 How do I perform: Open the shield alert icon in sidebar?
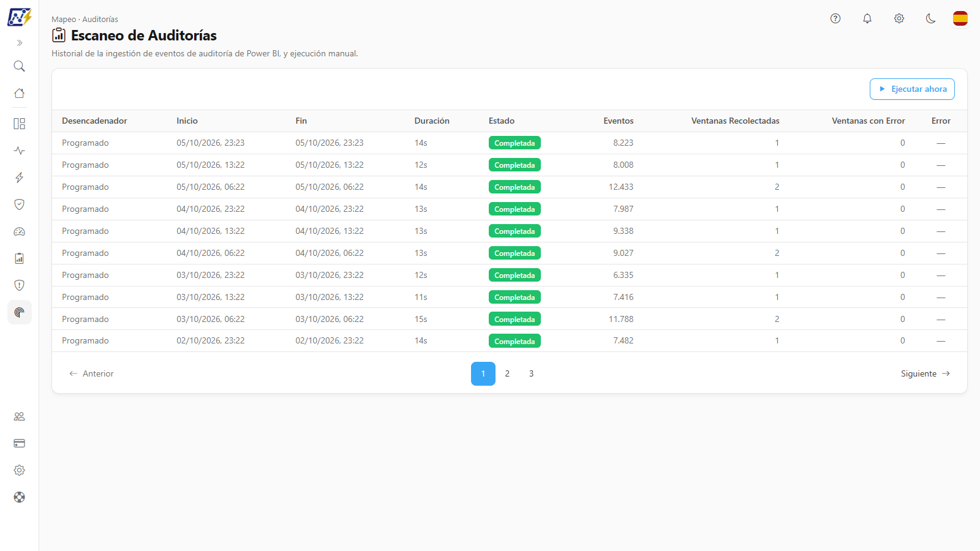(x=20, y=285)
